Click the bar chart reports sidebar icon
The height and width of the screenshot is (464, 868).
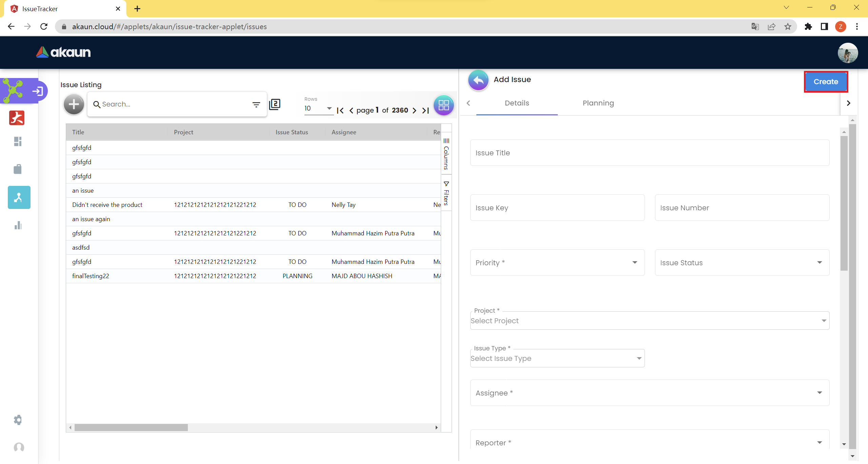(18, 226)
